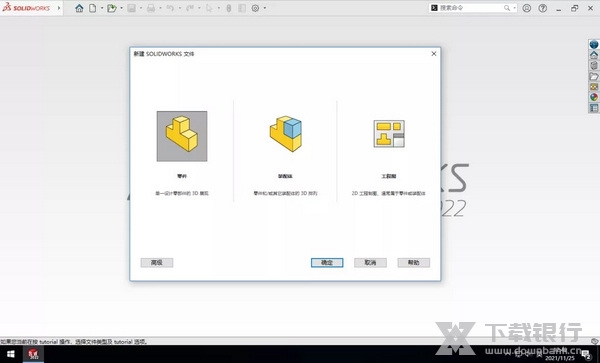Open the search commands dropdown arrow
Screen dimensions: 600x363
(x=514, y=8)
